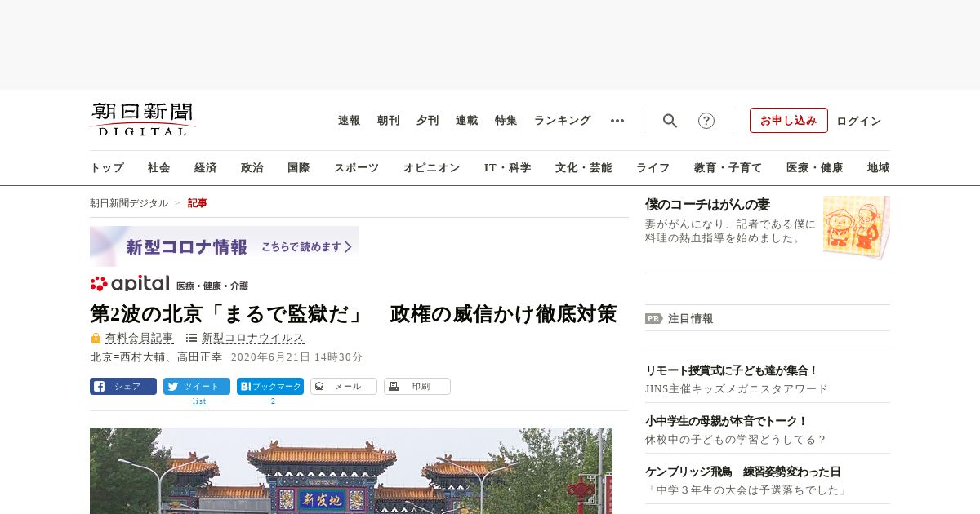Click date 2020年6月21日 14時30分
This screenshot has width=980, height=514.
296,357
